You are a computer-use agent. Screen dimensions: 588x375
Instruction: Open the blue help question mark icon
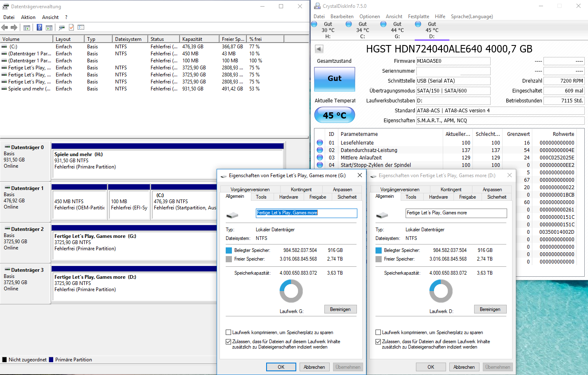(x=39, y=28)
